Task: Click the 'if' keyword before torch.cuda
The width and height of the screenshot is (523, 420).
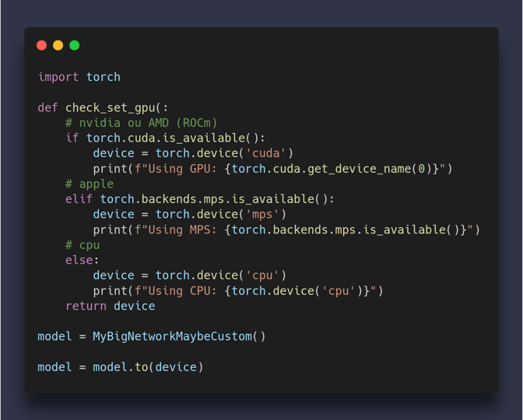Action: (72, 138)
